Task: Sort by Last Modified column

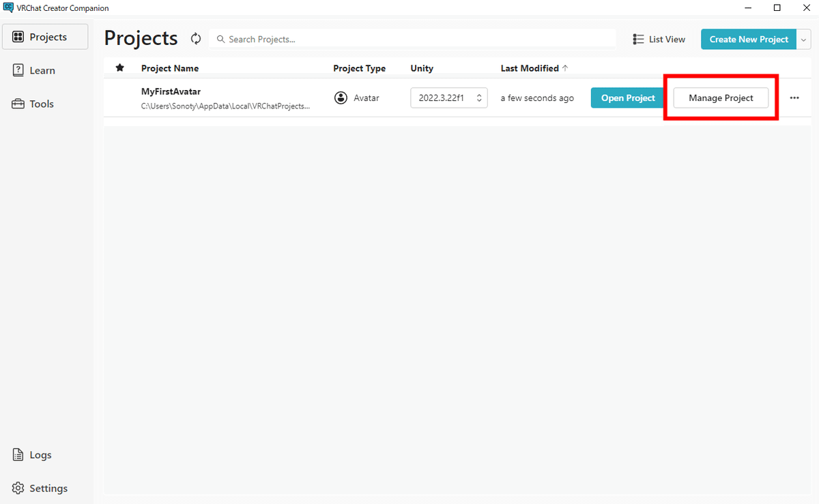Action: tap(534, 68)
